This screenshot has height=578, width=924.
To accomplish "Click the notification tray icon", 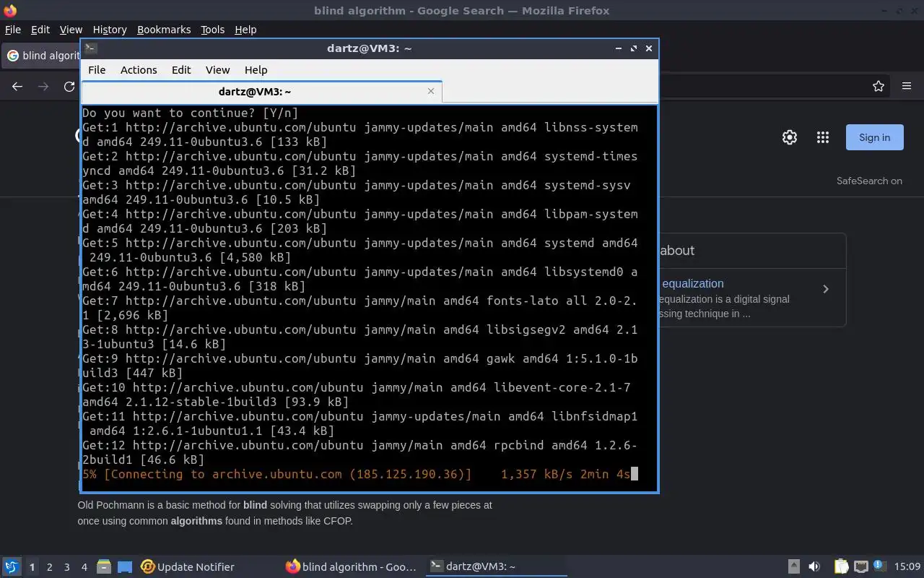I will [879, 566].
